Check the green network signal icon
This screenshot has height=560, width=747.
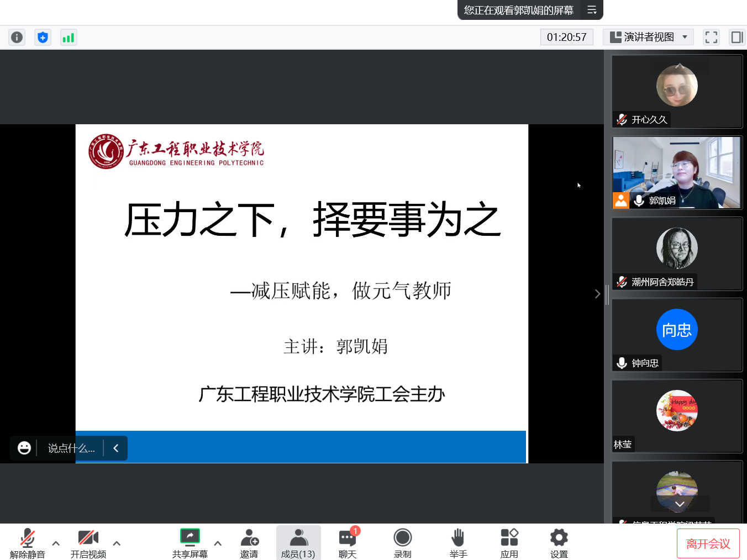point(69,37)
